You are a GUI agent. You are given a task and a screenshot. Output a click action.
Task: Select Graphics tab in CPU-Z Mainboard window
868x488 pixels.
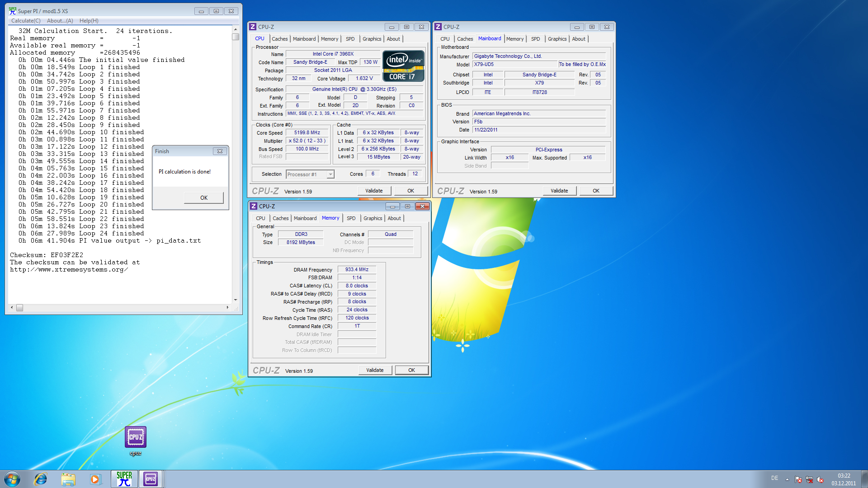point(557,39)
